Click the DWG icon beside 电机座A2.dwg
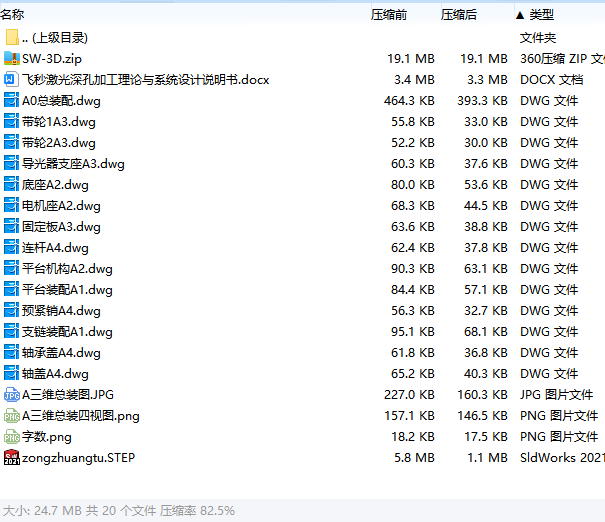 pyautogui.click(x=11, y=205)
